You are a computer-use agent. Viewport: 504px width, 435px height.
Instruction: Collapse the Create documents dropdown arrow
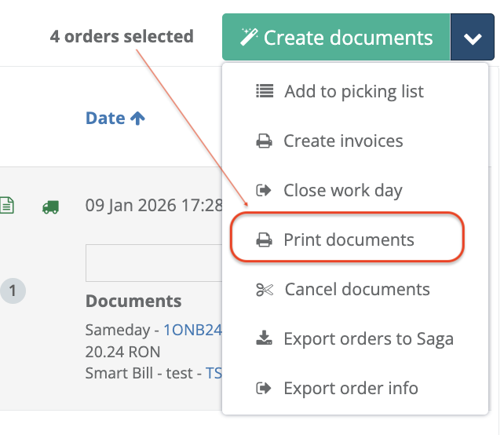[473, 38]
